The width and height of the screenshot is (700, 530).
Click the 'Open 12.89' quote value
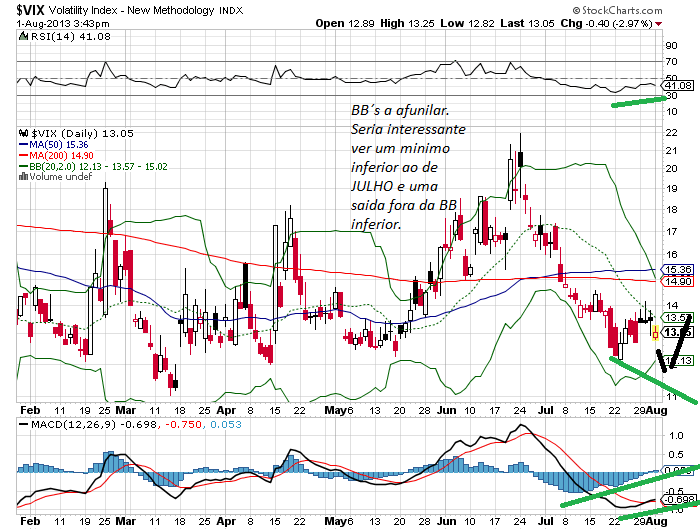[x=345, y=24]
